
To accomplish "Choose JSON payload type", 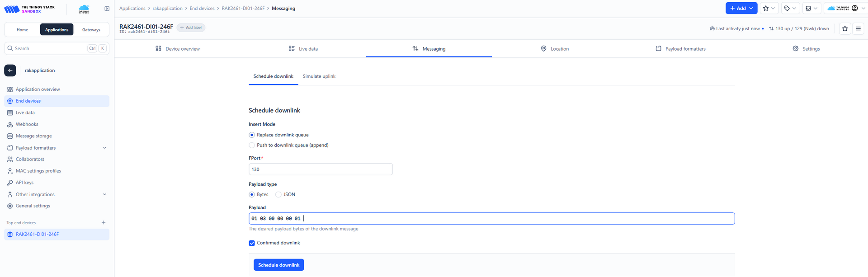I will [278, 195].
